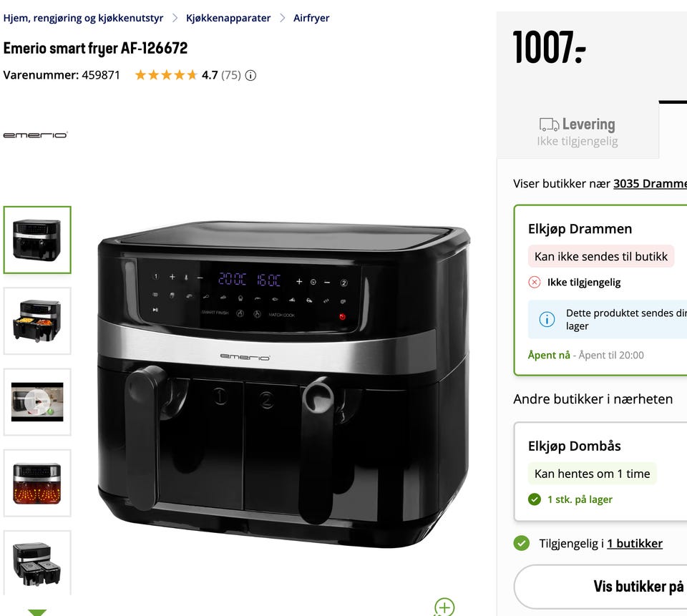Viewport: 687px width, 616px height.
Task: Select thumbnail with food-filled open drawers
Action: (37, 321)
